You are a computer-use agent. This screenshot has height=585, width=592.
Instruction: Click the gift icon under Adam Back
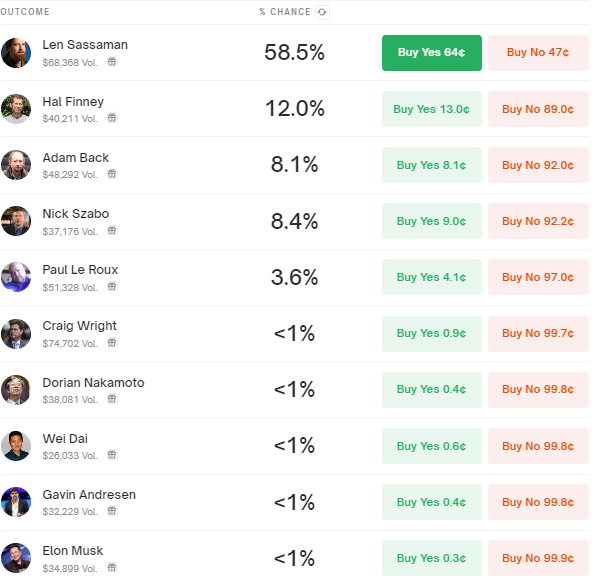[112, 174]
